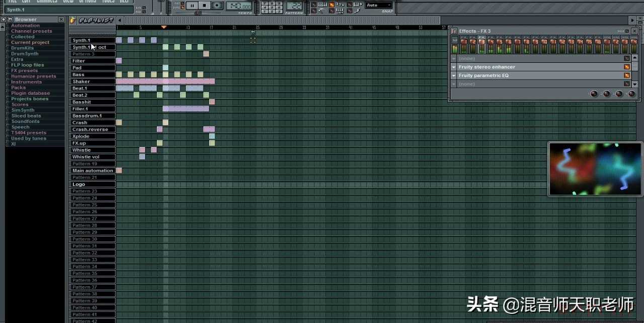
Task: Open Fruity stereo enhancer slot dropdown arrow
Action: (454, 67)
